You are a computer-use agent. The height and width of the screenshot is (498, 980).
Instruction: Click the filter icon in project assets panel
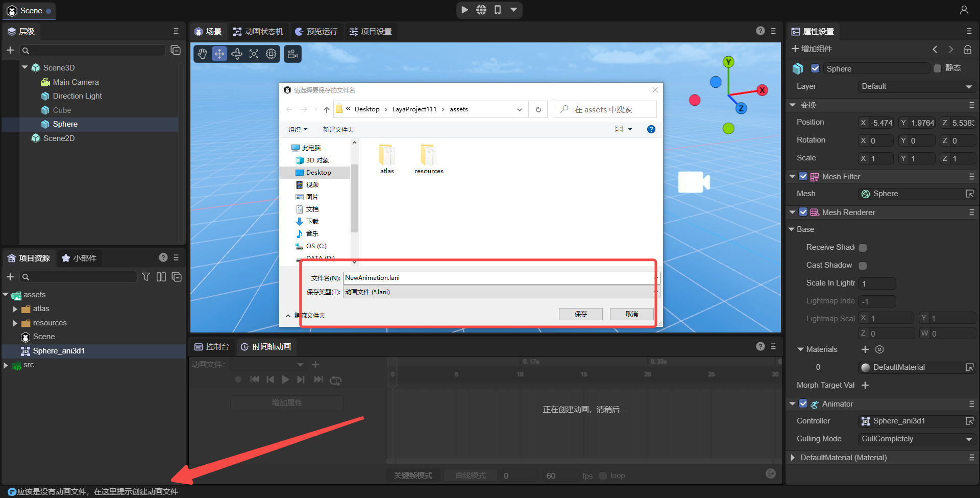[146, 277]
